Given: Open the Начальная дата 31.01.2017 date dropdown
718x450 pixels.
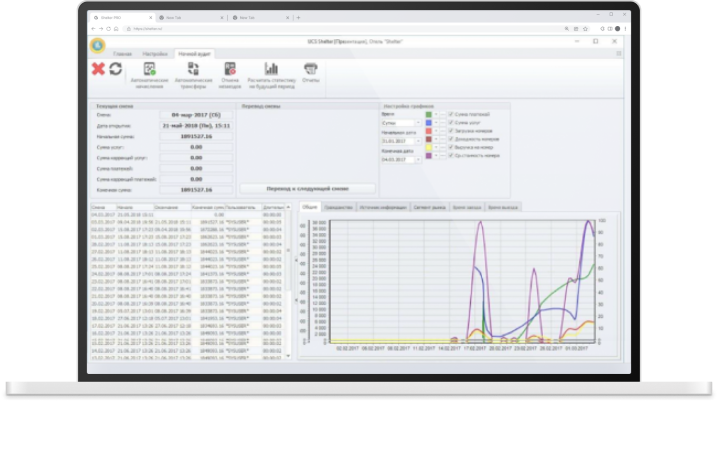Looking at the screenshot, I should (418, 141).
